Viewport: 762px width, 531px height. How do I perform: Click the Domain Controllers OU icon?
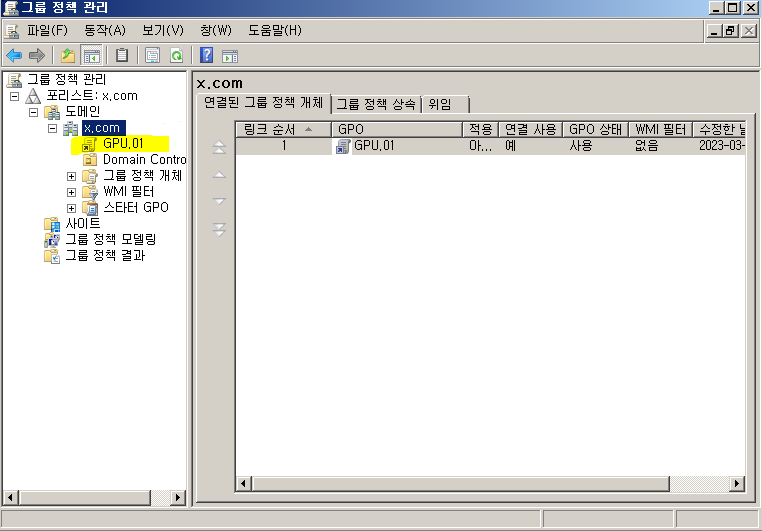pyautogui.click(x=90, y=160)
